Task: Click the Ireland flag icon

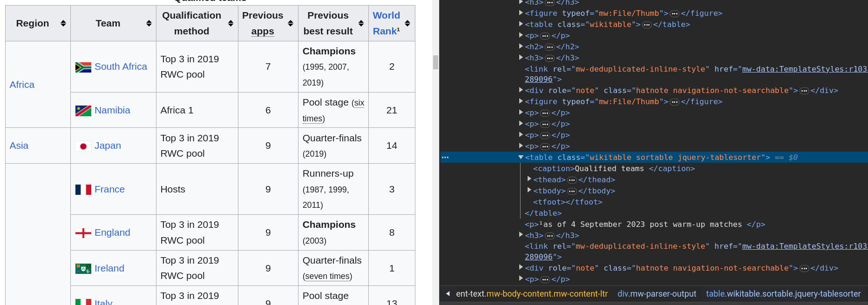Action: tap(83, 269)
